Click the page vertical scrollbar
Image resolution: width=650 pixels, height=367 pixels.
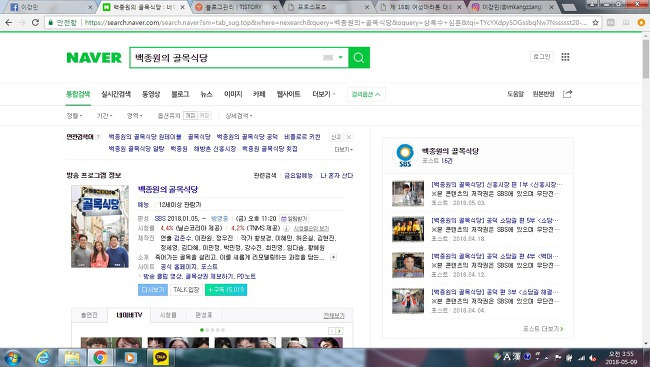coord(646,190)
